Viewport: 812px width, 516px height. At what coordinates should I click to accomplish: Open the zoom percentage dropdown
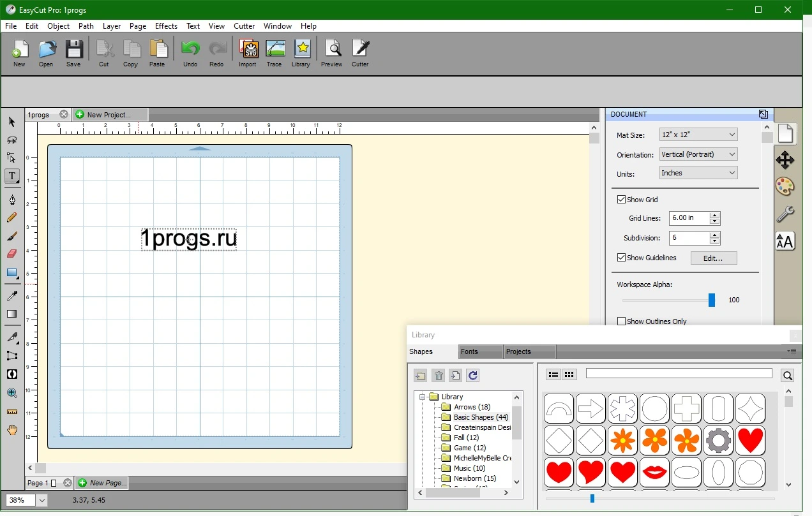pos(42,501)
